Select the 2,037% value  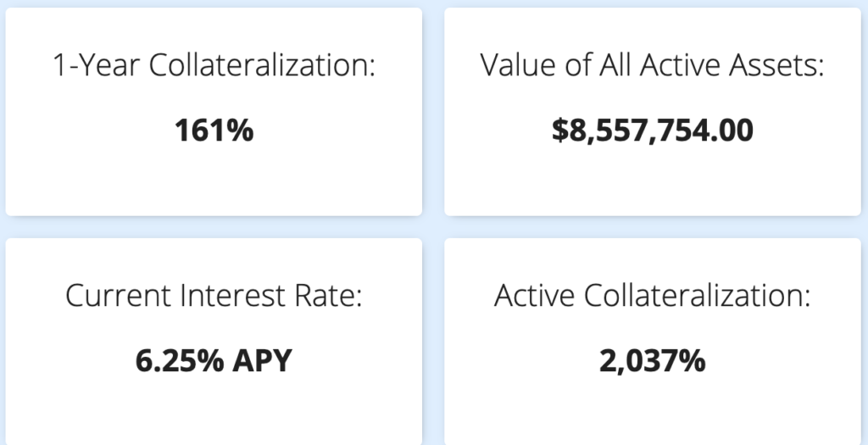(652, 361)
